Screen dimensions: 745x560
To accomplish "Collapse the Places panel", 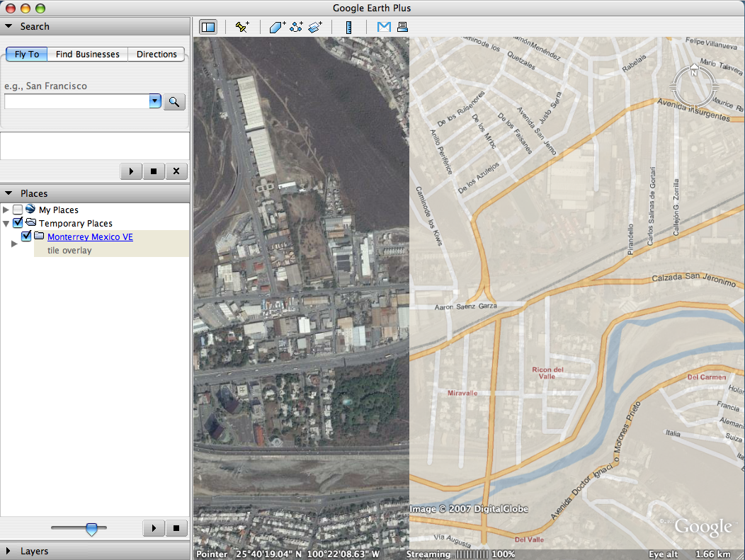I will click(8, 193).
